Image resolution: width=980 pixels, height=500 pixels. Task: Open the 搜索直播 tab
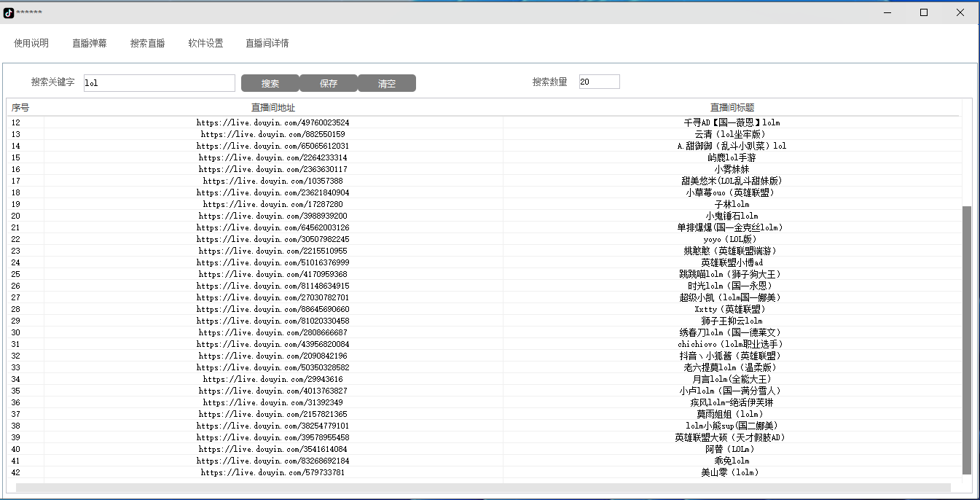(148, 43)
